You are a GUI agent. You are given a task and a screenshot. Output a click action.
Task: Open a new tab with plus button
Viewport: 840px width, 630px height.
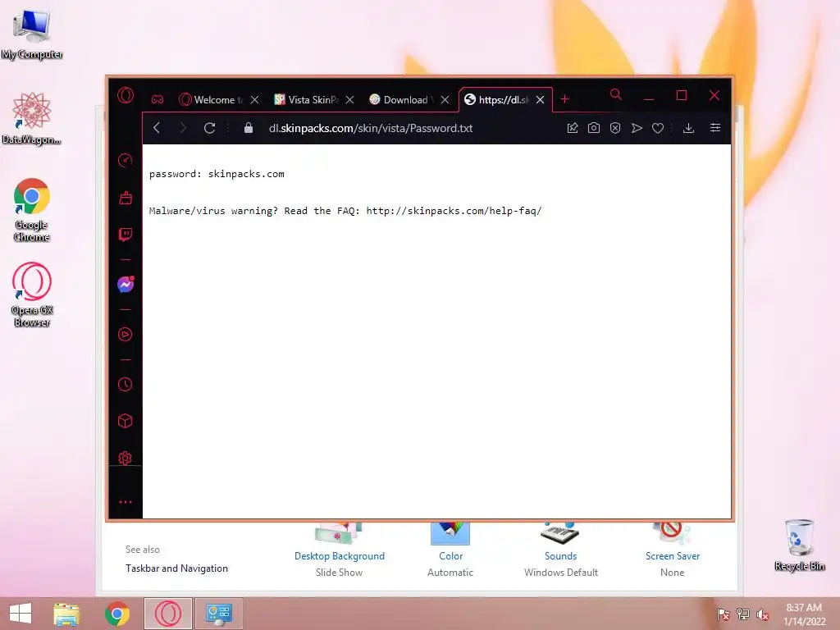coord(564,99)
